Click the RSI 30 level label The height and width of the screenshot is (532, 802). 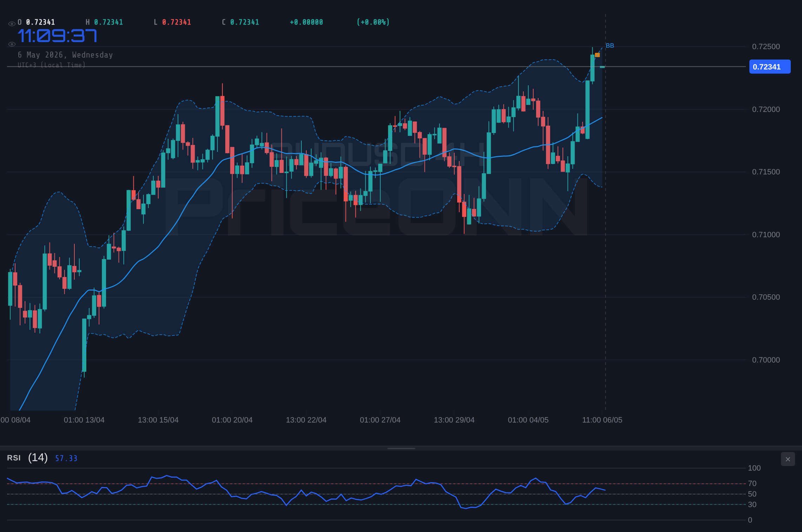point(752,505)
